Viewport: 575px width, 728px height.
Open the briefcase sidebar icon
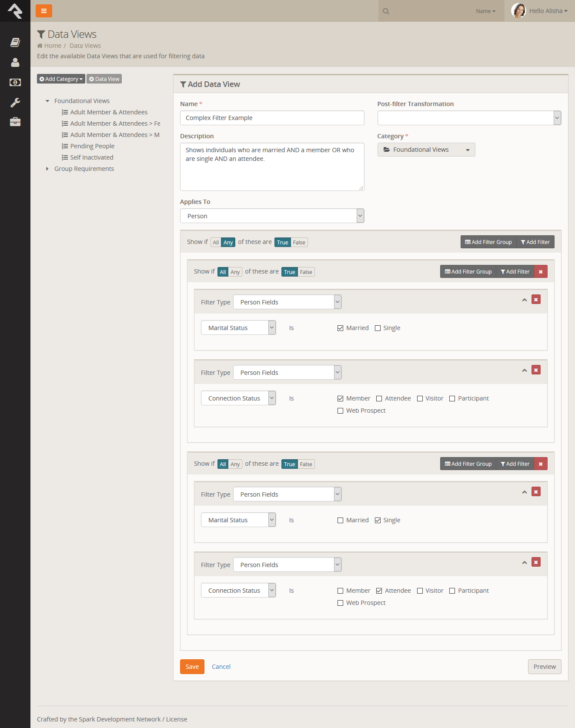pos(15,122)
